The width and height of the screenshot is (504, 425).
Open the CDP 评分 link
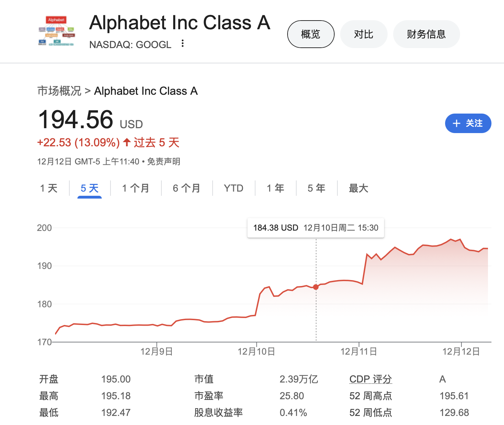[371, 379]
